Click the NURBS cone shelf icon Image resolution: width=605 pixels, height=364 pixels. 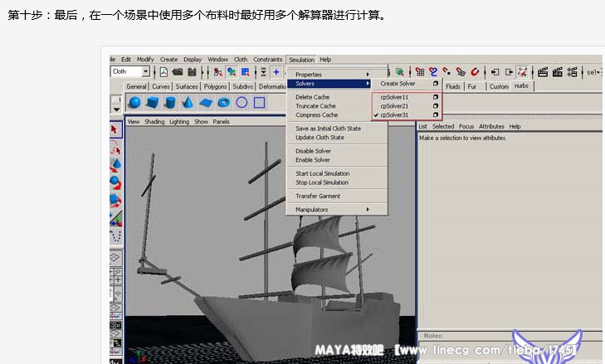coord(188,103)
